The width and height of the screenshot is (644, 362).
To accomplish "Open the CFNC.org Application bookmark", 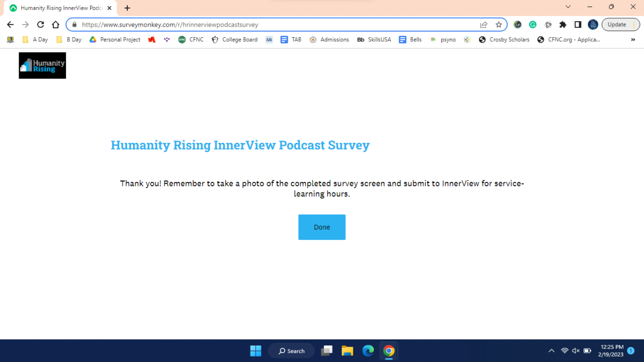I will [x=569, y=40].
